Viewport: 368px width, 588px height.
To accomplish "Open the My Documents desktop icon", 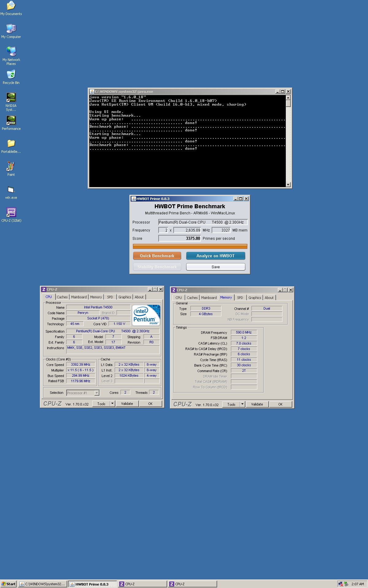I will [11, 8].
